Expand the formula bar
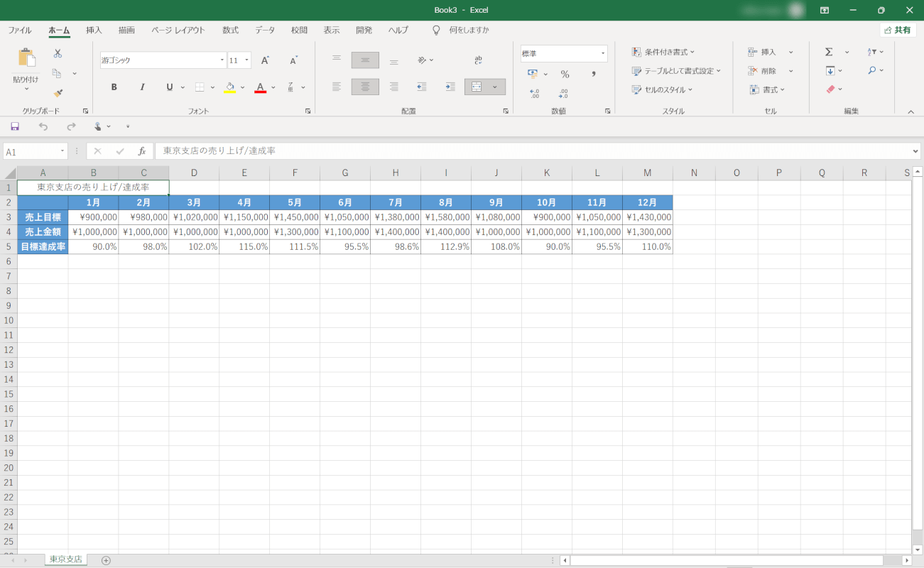 pyautogui.click(x=915, y=151)
